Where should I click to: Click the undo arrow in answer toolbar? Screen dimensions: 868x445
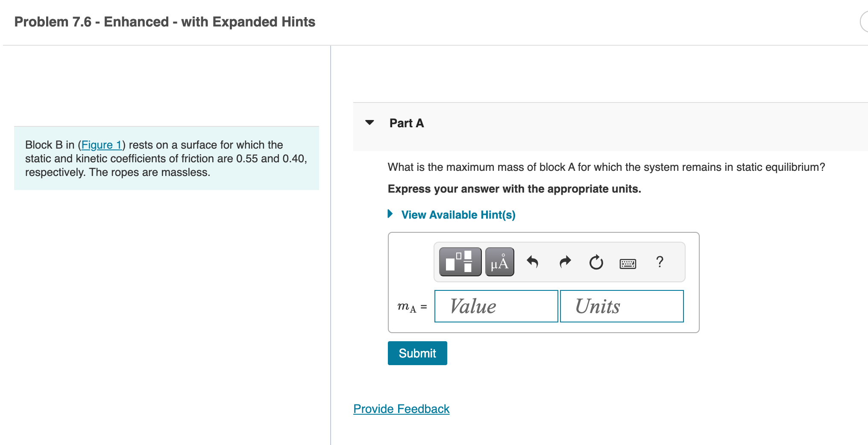tap(532, 262)
